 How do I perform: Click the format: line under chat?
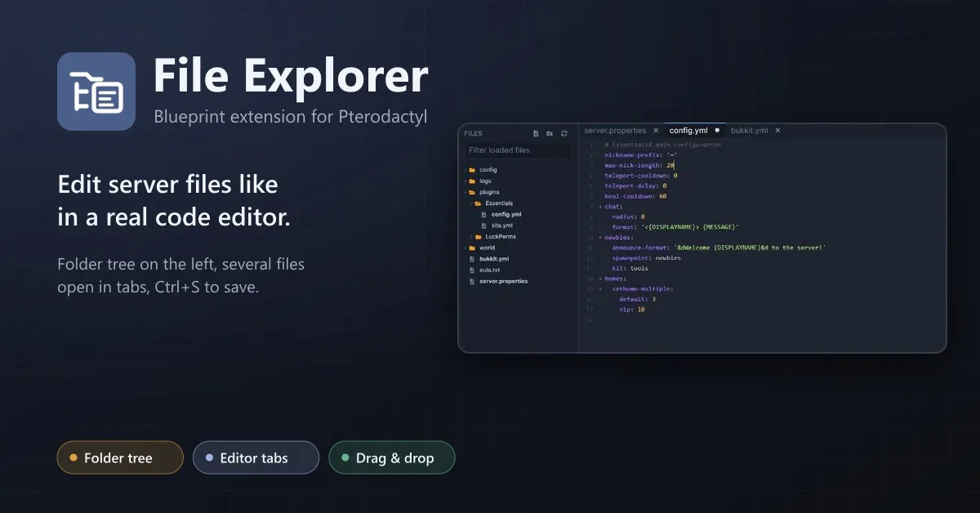point(675,227)
